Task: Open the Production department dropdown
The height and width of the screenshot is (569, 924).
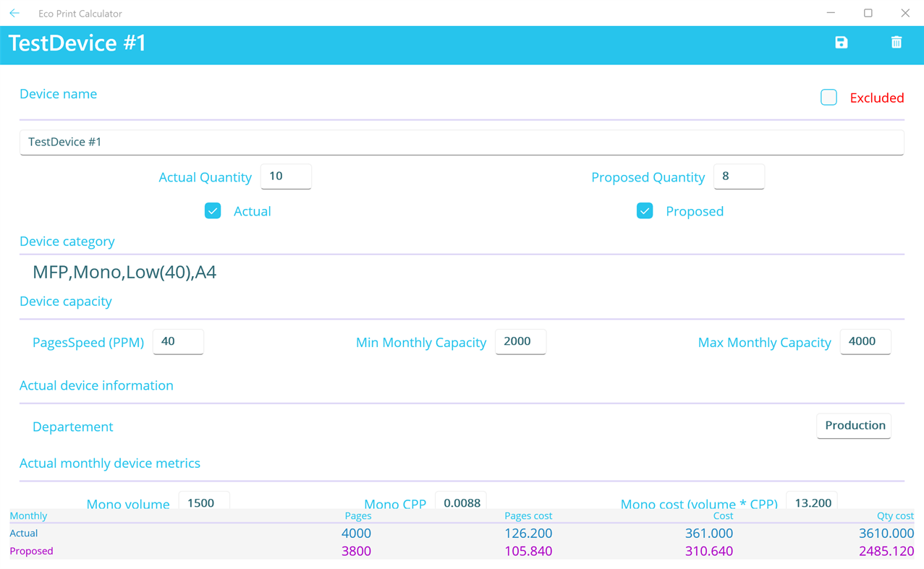Action: point(854,425)
